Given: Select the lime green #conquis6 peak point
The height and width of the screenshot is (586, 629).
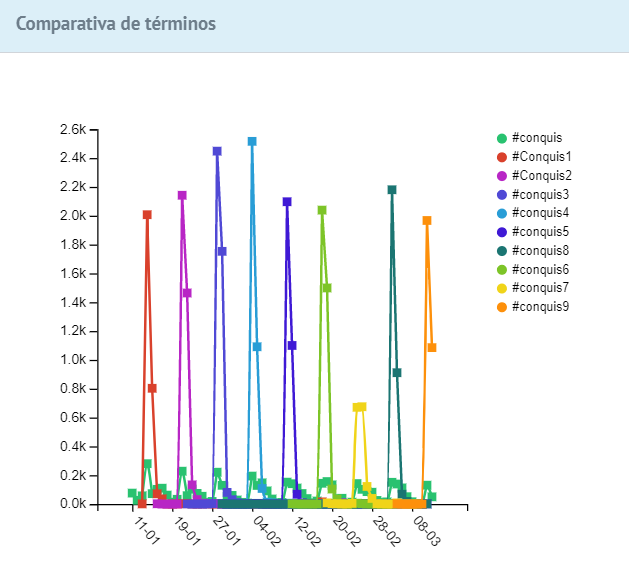Looking at the screenshot, I should tap(322, 210).
